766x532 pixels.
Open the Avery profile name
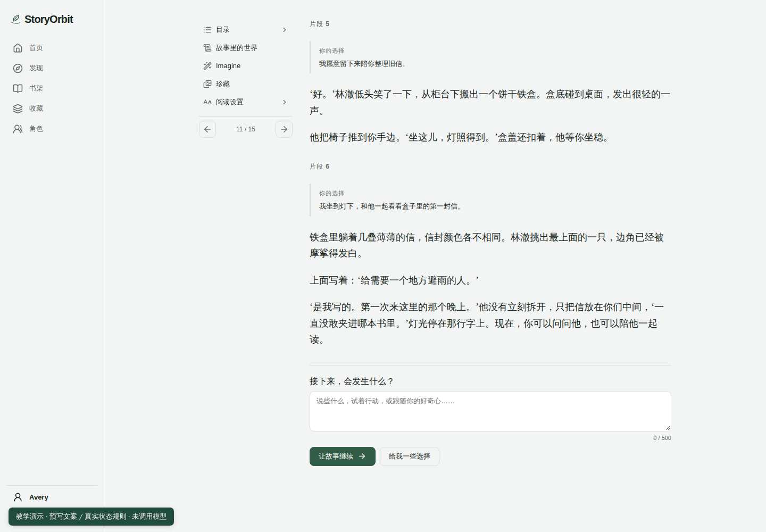click(39, 497)
